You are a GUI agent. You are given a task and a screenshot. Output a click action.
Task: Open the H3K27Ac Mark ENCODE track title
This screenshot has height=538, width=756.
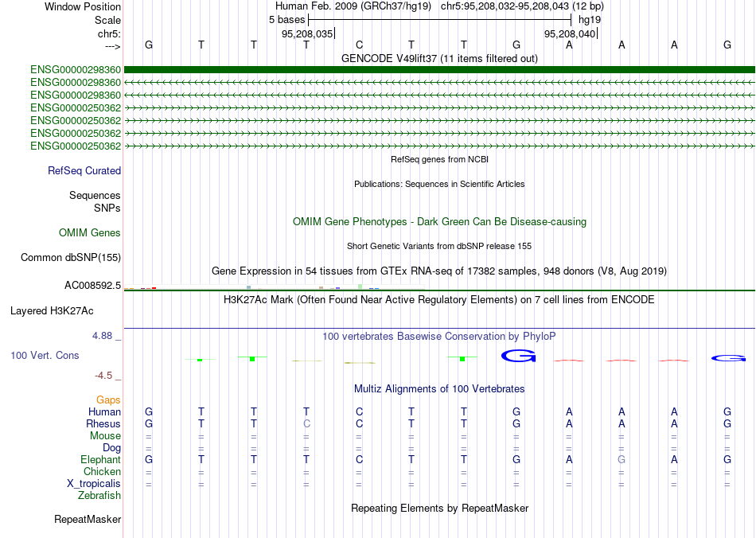pos(439,300)
